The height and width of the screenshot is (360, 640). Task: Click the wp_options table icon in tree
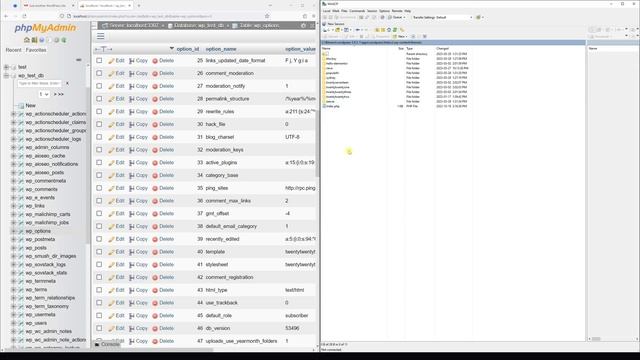(21, 231)
